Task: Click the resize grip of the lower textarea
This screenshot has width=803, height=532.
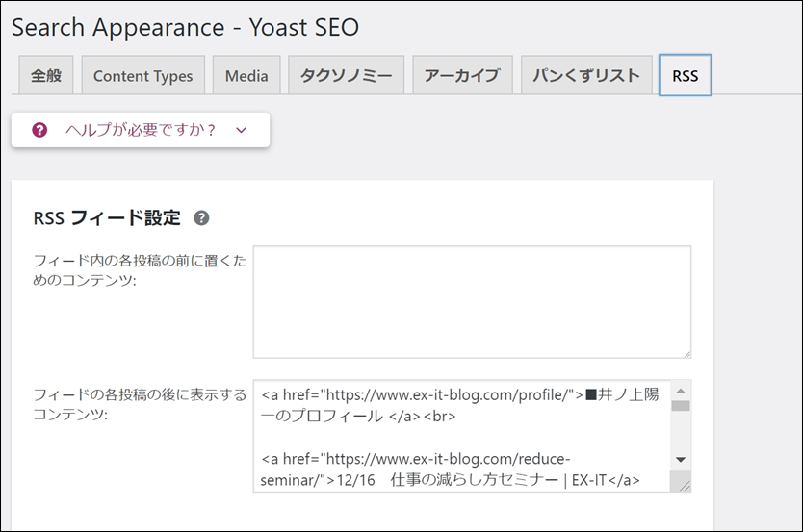Action: tap(684, 485)
